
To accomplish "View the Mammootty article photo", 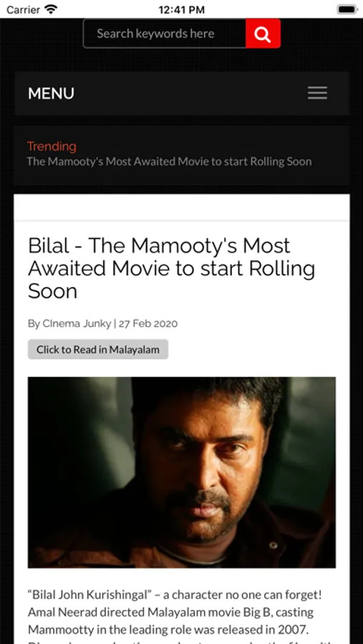I will [x=182, y=472].
